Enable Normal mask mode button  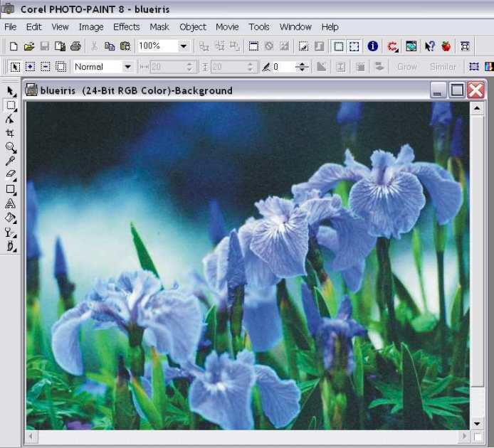[x=15, y=67]
